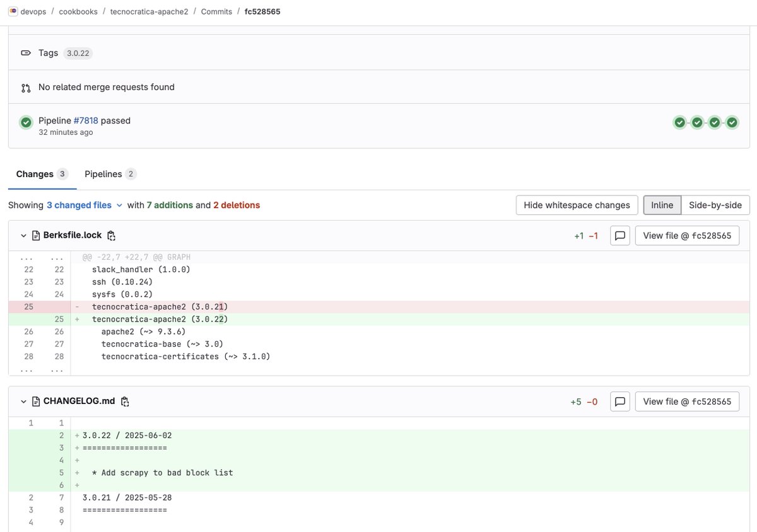Click Hide whitespace changes button
757x532 pixels.
[x=577, y=205]
